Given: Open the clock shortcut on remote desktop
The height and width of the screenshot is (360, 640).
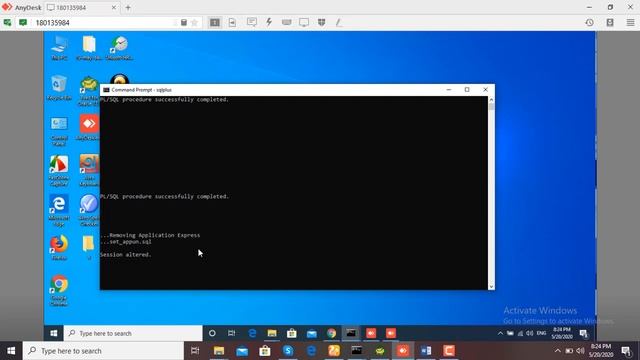Looking at the screenshot, I should [x=119, y=48].
